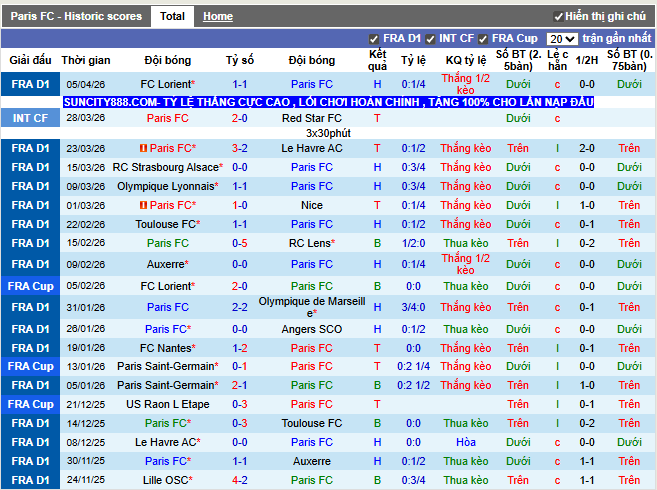This screenshot has width=657, height=490.
Task: Select the Total tab
Action: pos(172,16)
